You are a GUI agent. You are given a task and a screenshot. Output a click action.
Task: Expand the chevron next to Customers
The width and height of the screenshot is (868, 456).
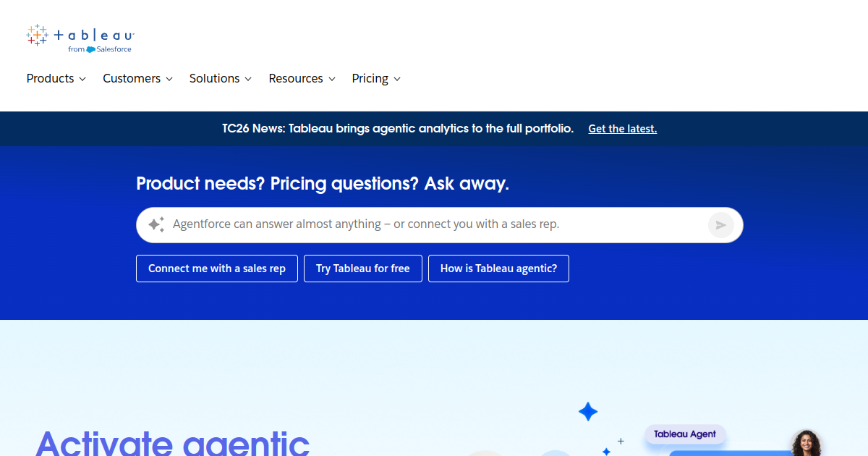point(169,79)
